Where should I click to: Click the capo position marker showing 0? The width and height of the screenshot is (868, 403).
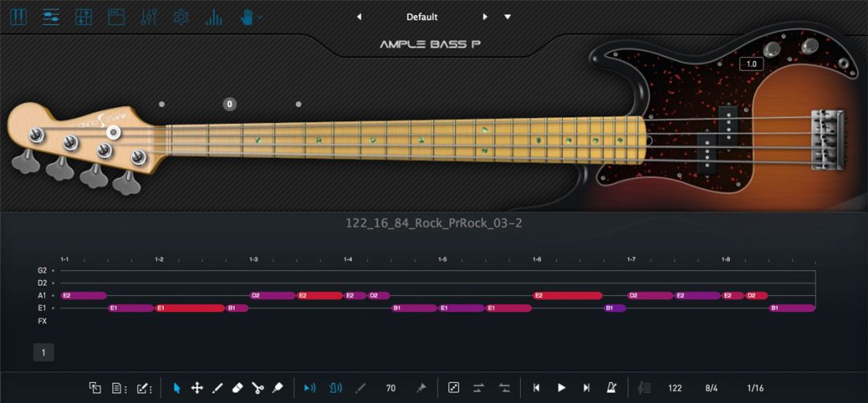pos(230,104)
